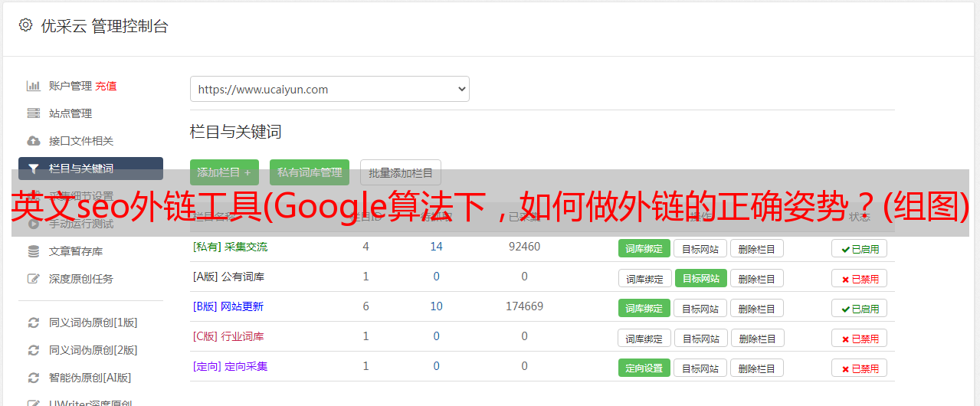980x406 pixels.
Task: Click the [定向] 定向采集 column name
Action: (230, 366)
